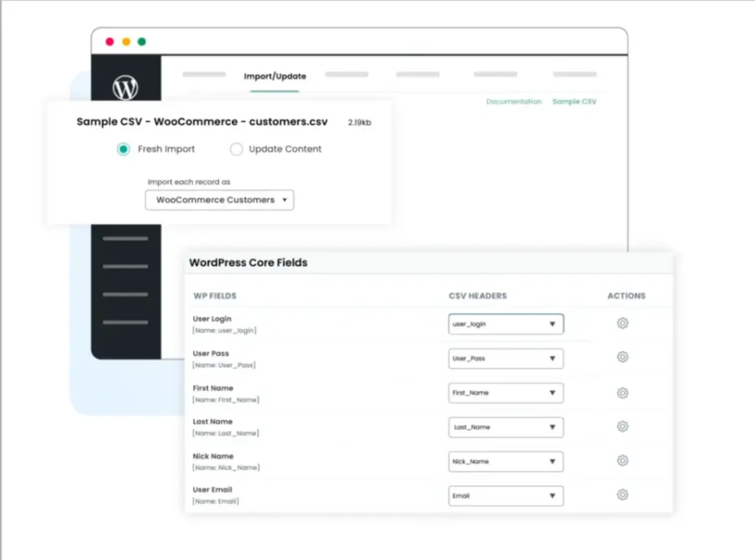Open settings gear for Last Name field

(622, 426)
